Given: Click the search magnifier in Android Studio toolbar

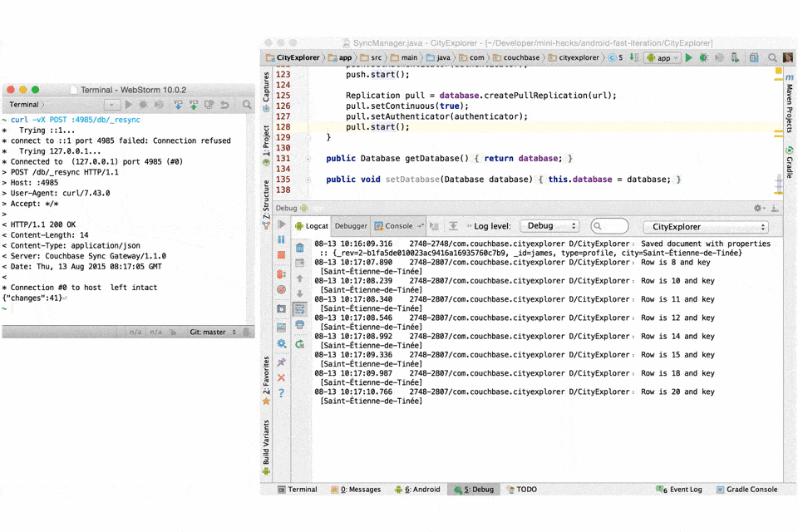Looking at the screenshot, I should pyautogui.click(x=772, y=58).
